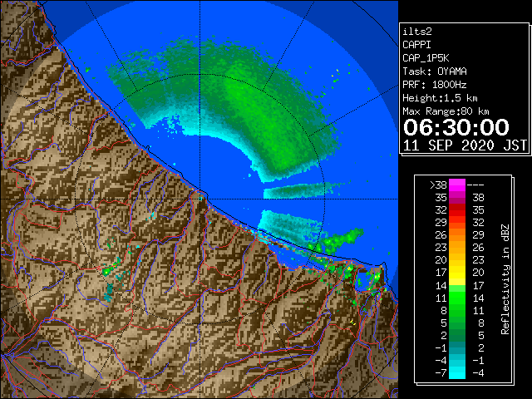Click the radar center at the crosshair intersection
Screen dimensions: 532x399
199,199
